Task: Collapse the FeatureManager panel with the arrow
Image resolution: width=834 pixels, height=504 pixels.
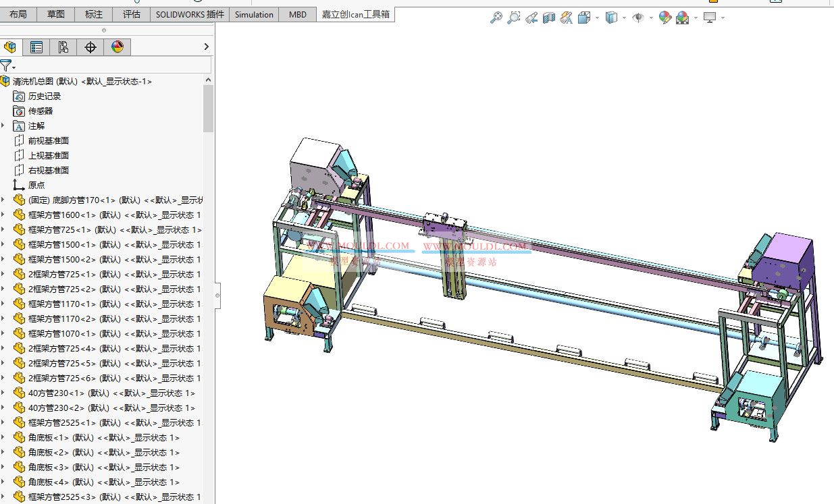Action: (206, 47)
